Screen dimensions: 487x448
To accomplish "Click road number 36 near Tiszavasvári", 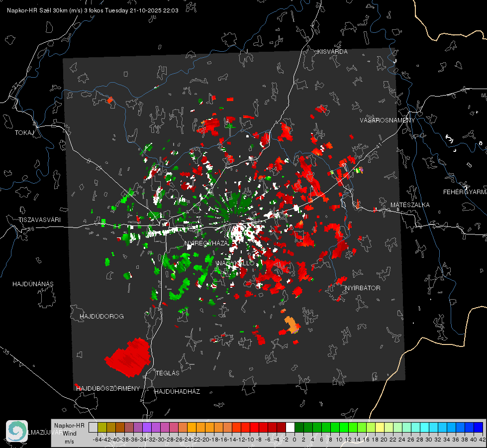I will 31,229.
